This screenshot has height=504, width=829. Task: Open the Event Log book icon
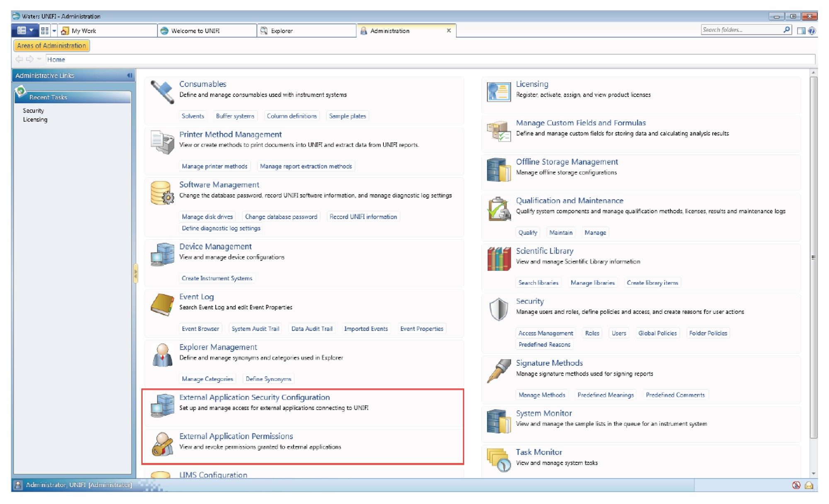[162, 305]
